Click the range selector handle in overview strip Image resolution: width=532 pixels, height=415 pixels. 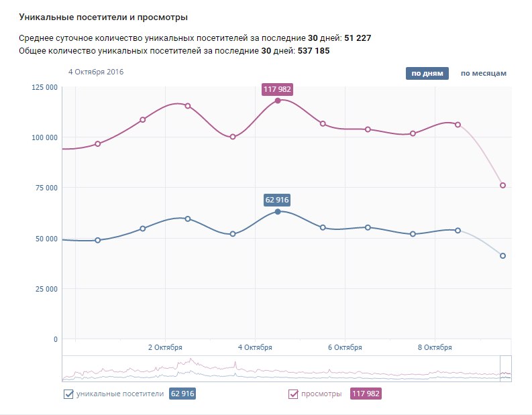pos(506,369)
